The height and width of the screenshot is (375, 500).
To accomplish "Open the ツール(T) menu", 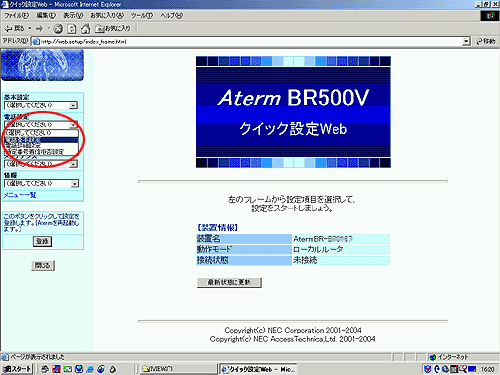I will tap(142, 15).
